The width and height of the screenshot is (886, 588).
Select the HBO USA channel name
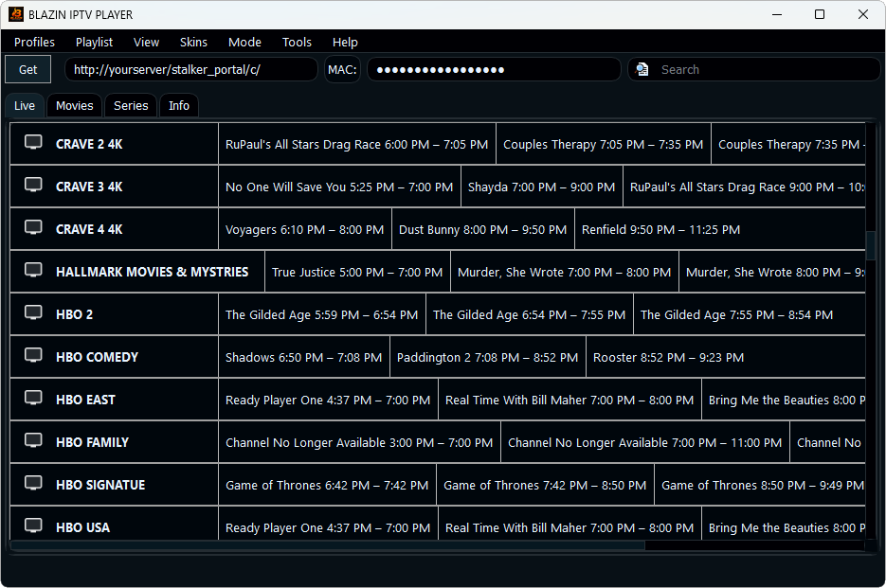pos(82,527)
